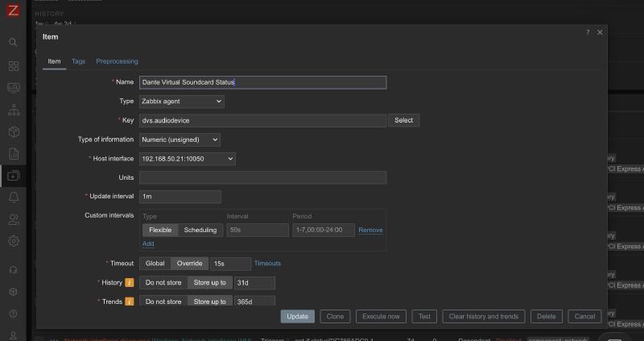Screen dimensions: 644x341
Task: Open the Data collection icon in the sidebar
Action: click(14, 176)
